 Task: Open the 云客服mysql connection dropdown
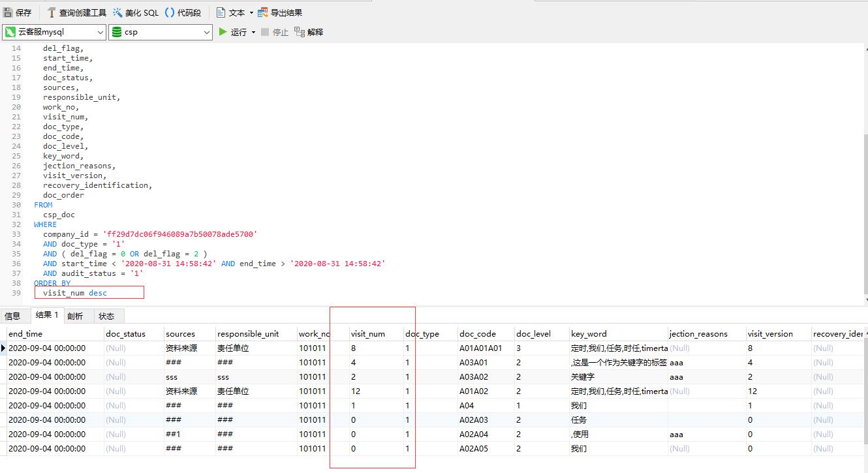pyautogui.click(x=100, y=32)
